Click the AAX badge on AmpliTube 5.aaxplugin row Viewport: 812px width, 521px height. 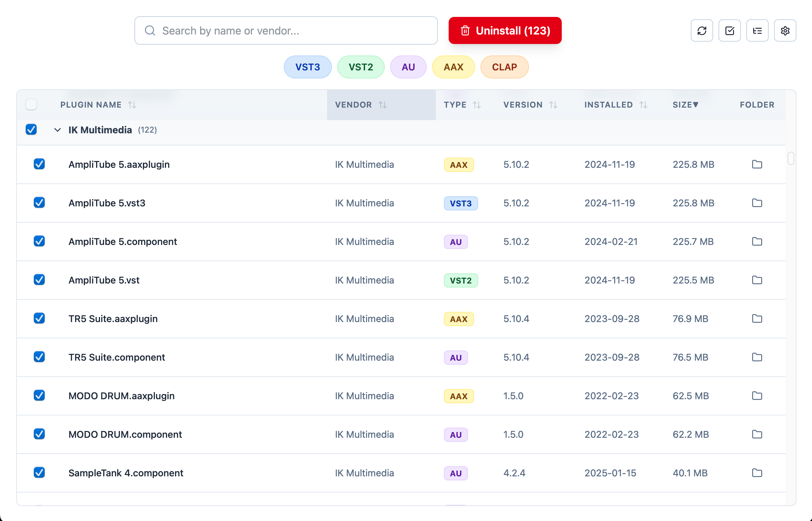pyautogui.click(x=458, y=165)
